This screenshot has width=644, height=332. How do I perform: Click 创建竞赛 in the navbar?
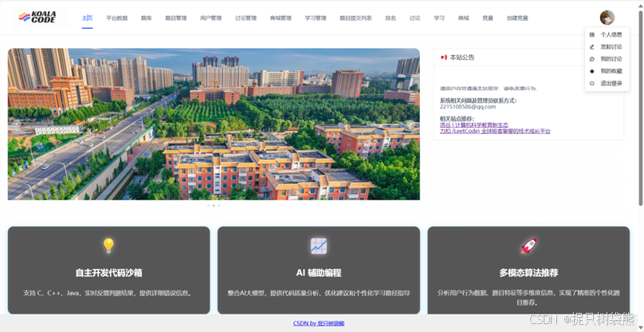[517, 18]
